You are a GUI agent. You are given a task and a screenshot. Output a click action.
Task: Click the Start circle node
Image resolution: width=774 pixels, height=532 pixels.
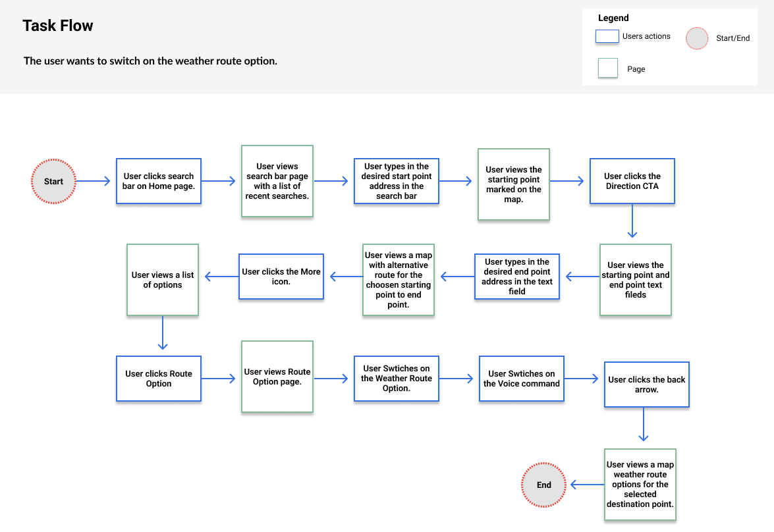[53, 181]
